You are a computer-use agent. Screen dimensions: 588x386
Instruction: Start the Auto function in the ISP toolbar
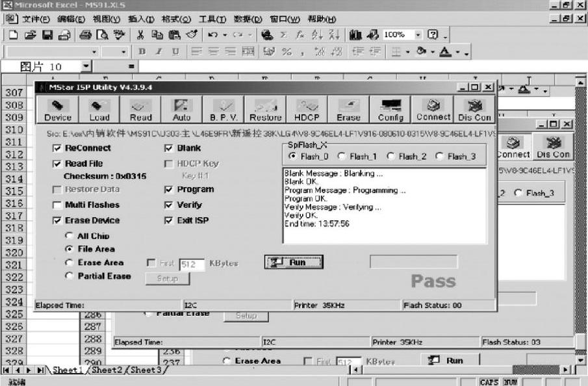pos(182,110)
